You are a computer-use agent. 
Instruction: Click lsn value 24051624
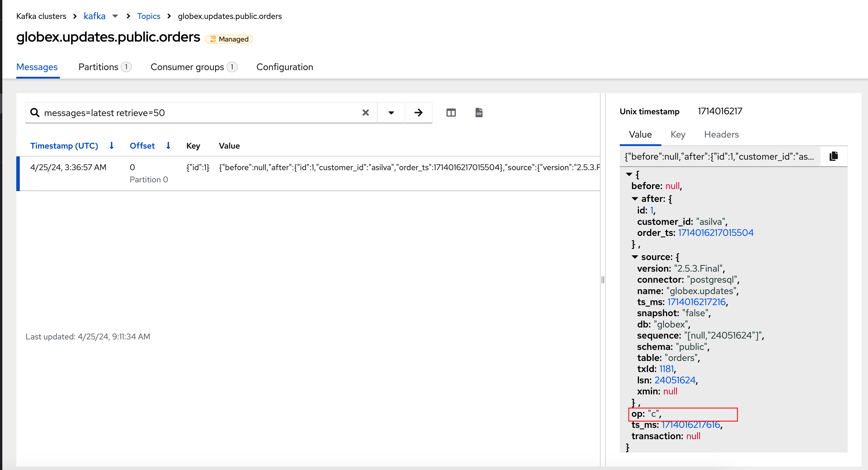pyautogui.click(x=675, y=380)
